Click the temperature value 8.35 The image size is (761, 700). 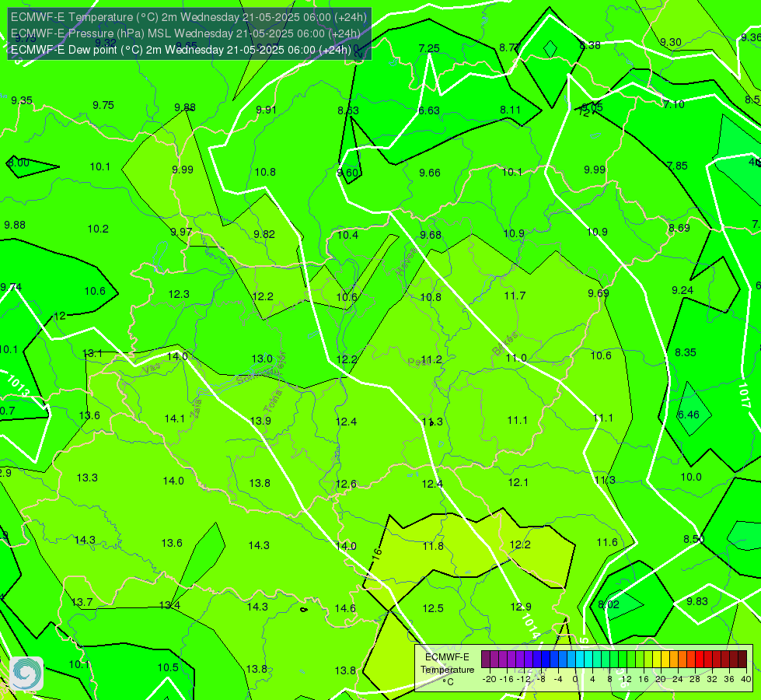[x=686, y=352]
